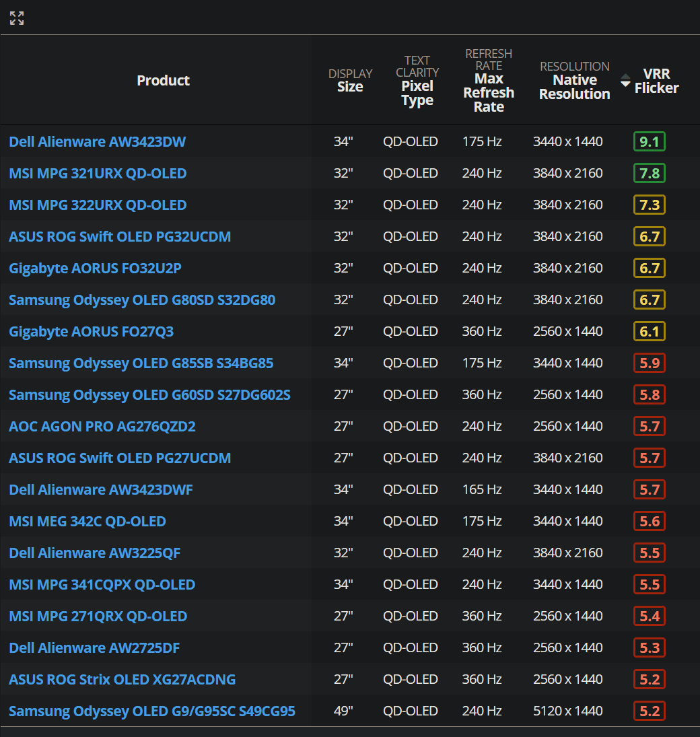Open MSI MPG 271QRX QD-OLED link
The width and height of the screenshot is (700, 737).
coord(98,617)
